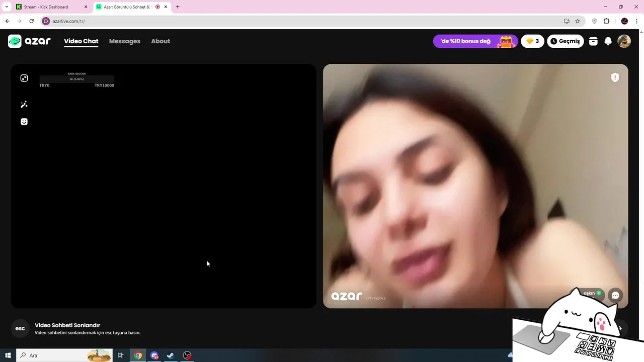Viewport: 644px width, 362px height.
Task: Open the gems balance showing 3
Action: 532,41
